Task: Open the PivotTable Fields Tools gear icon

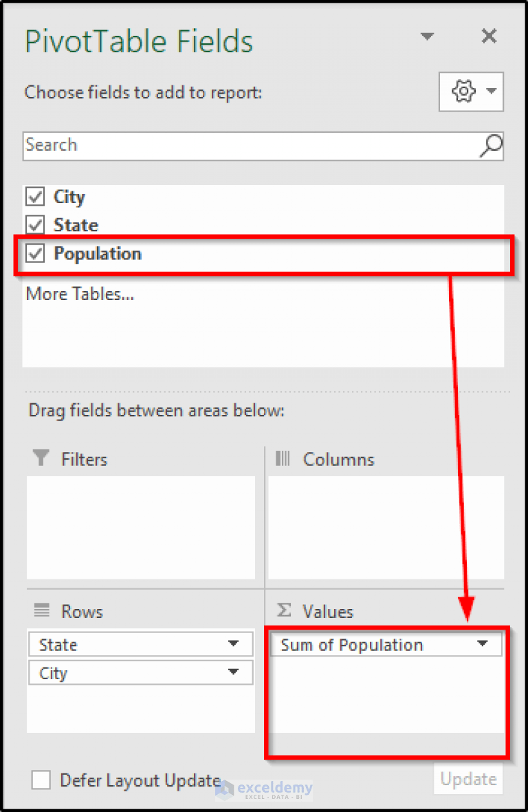Action: point(463,91)
